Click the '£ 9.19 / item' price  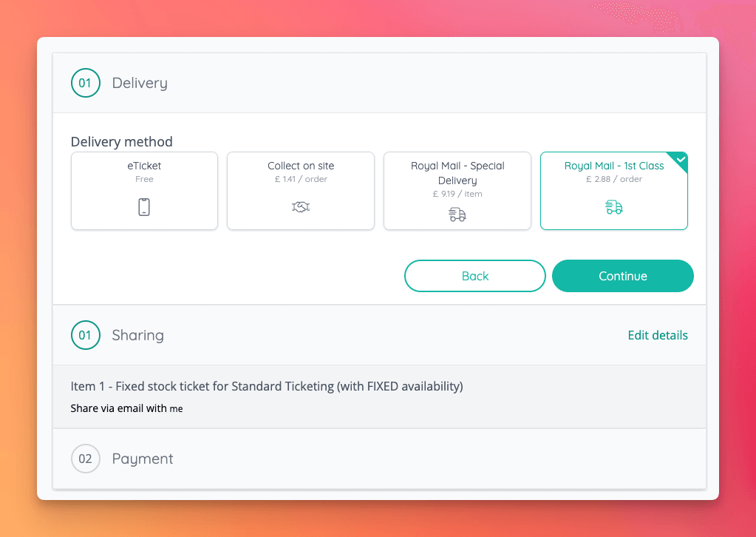click(457, 194)
